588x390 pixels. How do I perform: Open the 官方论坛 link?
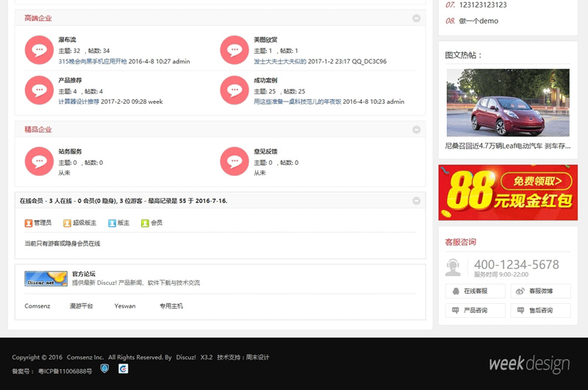click(x=84, y=274)
